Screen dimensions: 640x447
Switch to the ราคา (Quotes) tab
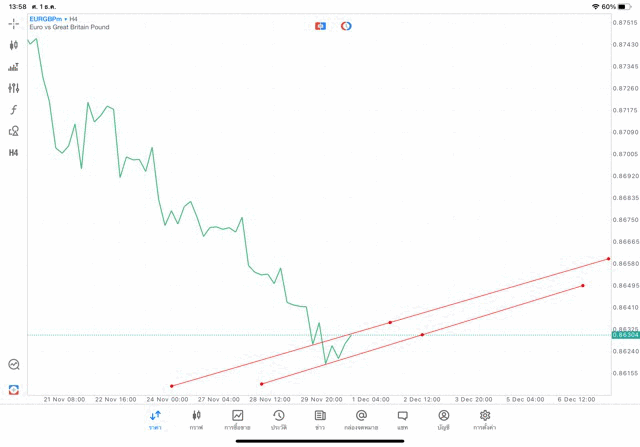point(155,420)
